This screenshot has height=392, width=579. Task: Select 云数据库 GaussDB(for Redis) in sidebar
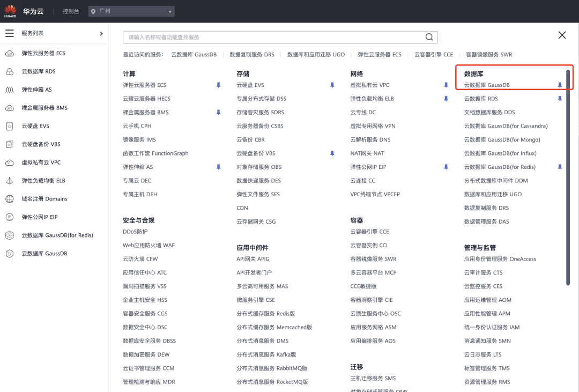point(57,235)
